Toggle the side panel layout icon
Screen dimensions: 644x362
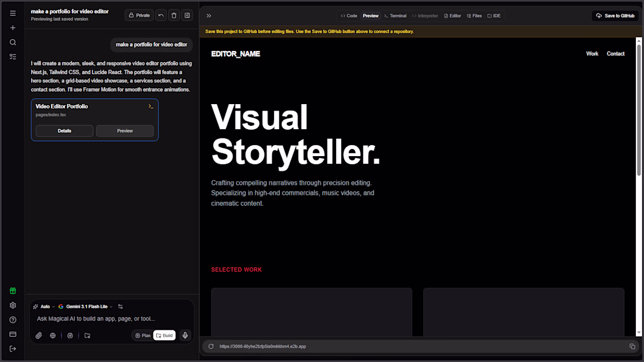tap(187, 15)
